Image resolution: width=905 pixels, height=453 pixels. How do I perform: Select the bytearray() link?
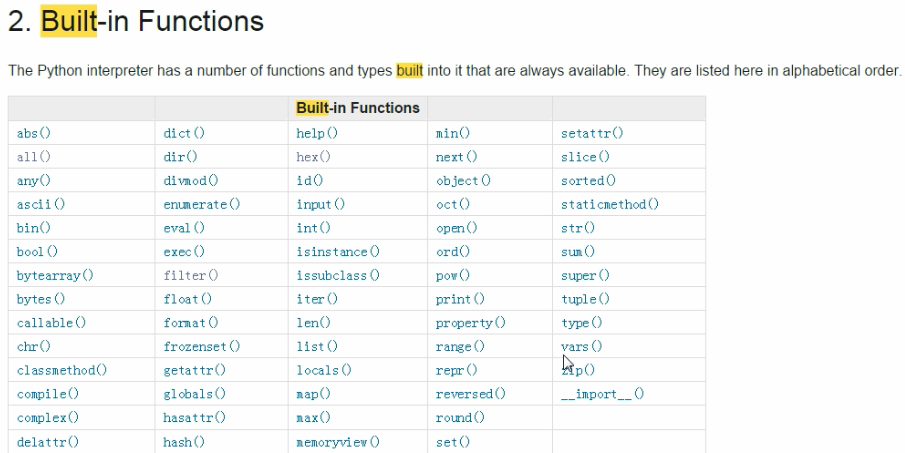click(55, 275)
